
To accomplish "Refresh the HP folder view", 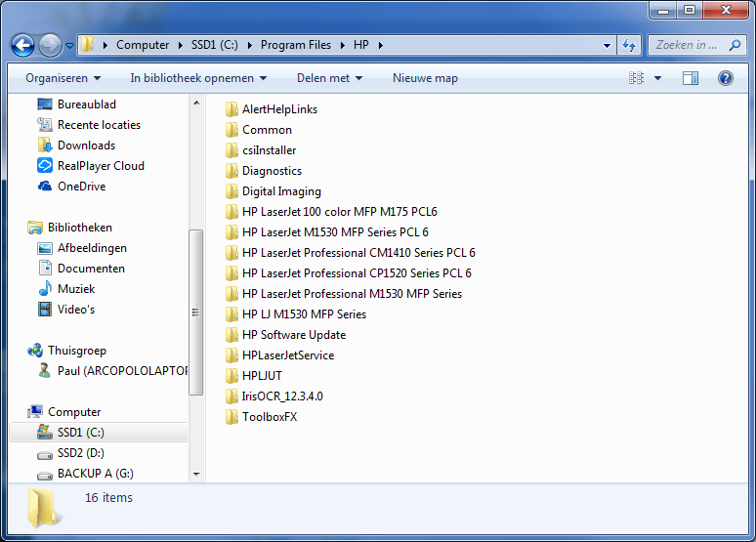I will coord(629,45).
